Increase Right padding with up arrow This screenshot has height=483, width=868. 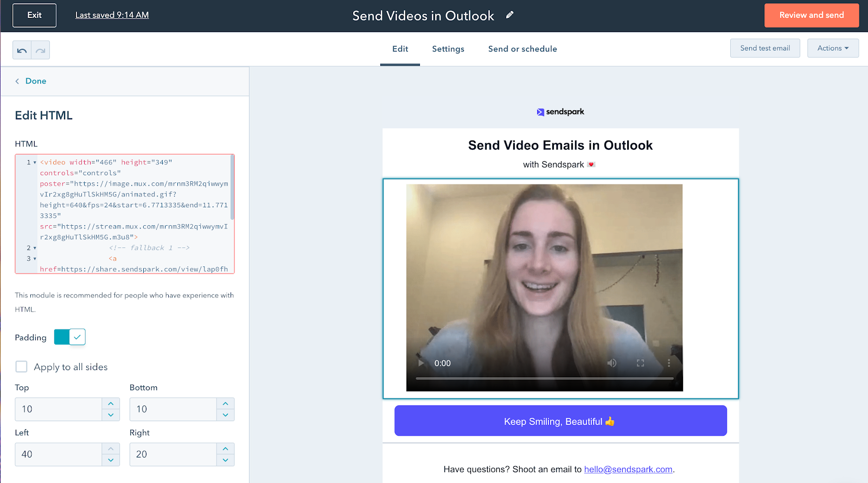(225, 449)
